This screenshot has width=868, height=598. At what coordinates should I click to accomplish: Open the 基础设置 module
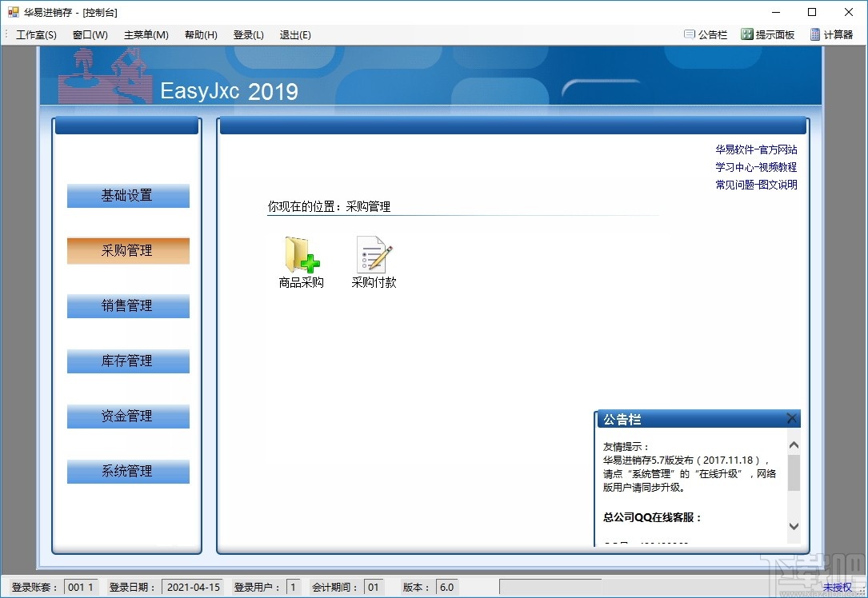coord(127,195)
